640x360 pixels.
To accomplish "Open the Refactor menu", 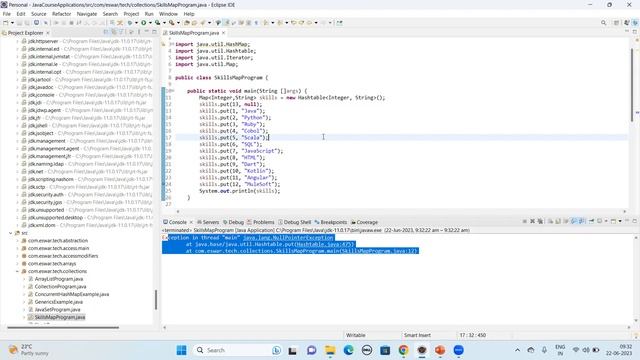I will [x=61, y=14].
